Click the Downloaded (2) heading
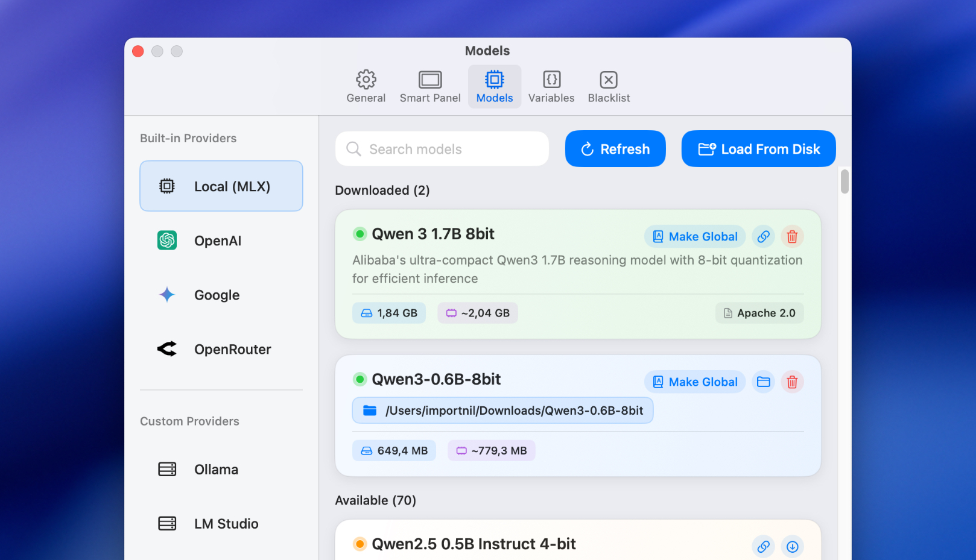 pyautogui.click(x=382, y=190)
